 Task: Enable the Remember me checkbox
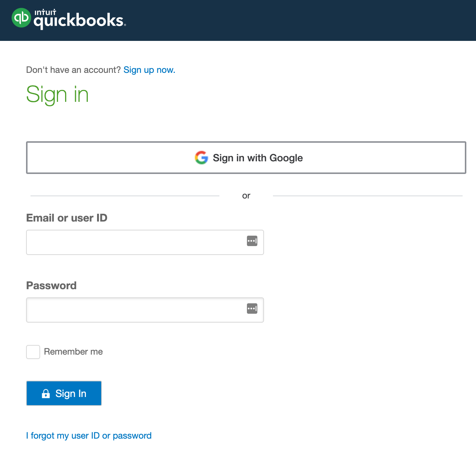coord(33,352)
